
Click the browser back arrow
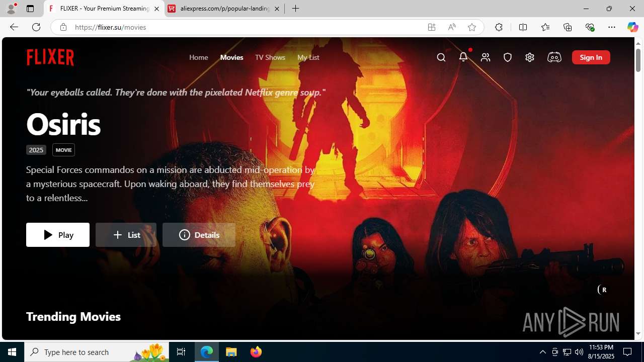[14, 27]
